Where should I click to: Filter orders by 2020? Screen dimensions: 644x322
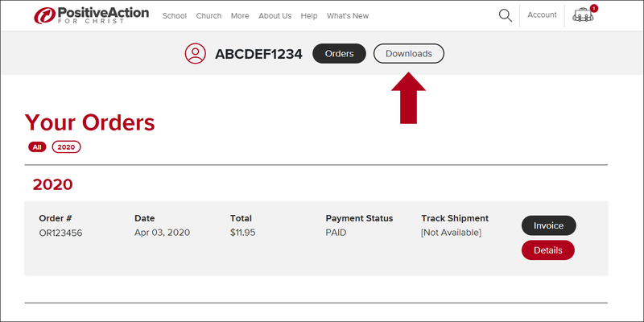[x=67, y=147]
